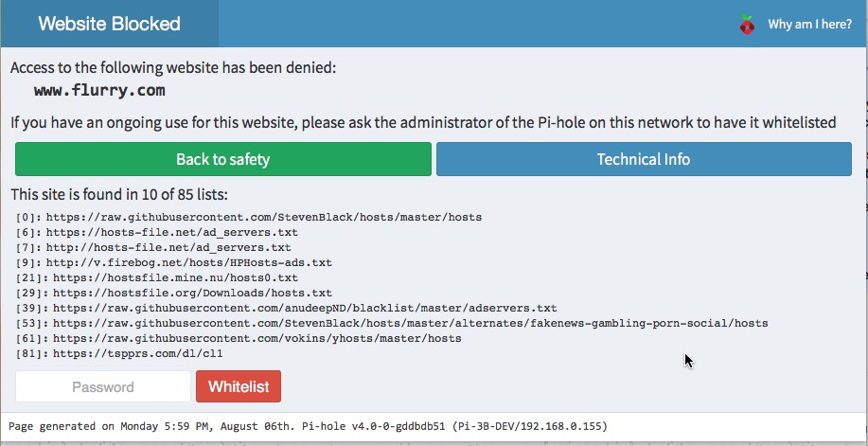
Task: Open fakenews-gambling-porn-social hosts list entry
Action: point(410,323)
